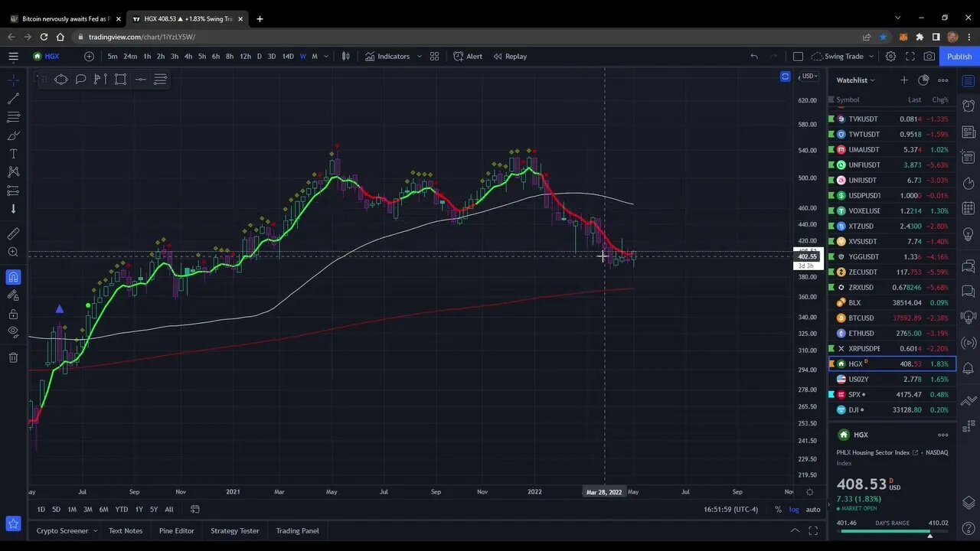Image resolution: width=980 pixels, height=551 pixels.
Task: Select the ruler Measure tool
Action: [x=13, y=233]
